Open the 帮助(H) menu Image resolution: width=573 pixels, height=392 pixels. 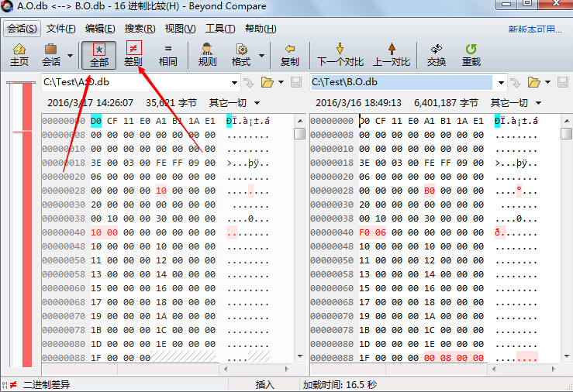tap(261, 29)
